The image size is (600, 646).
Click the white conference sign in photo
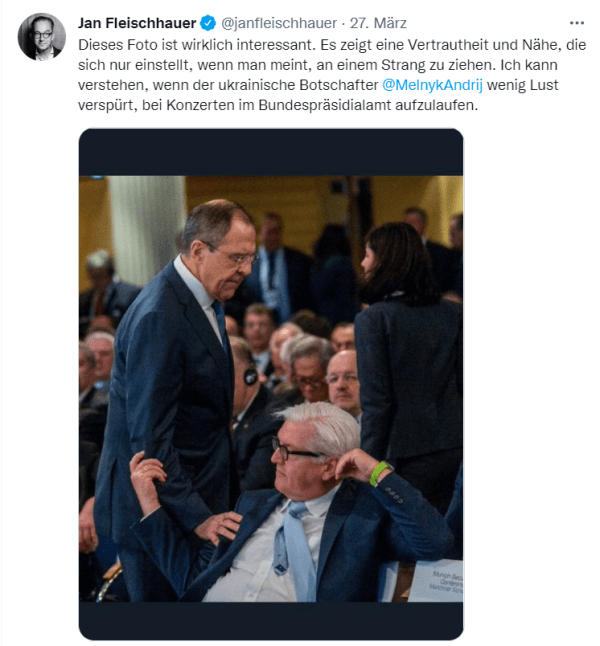pyautogui.click(x=436, y=580)
